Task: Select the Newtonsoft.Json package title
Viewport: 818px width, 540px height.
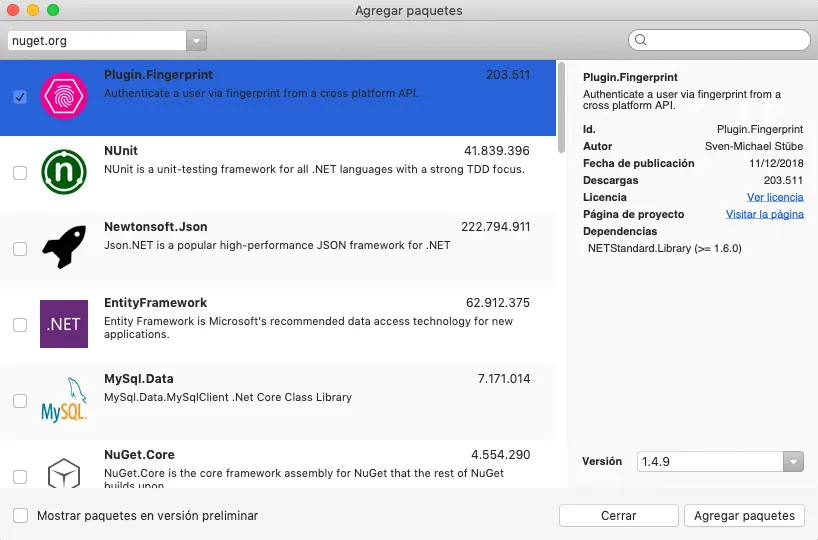Action: (155, 227)
